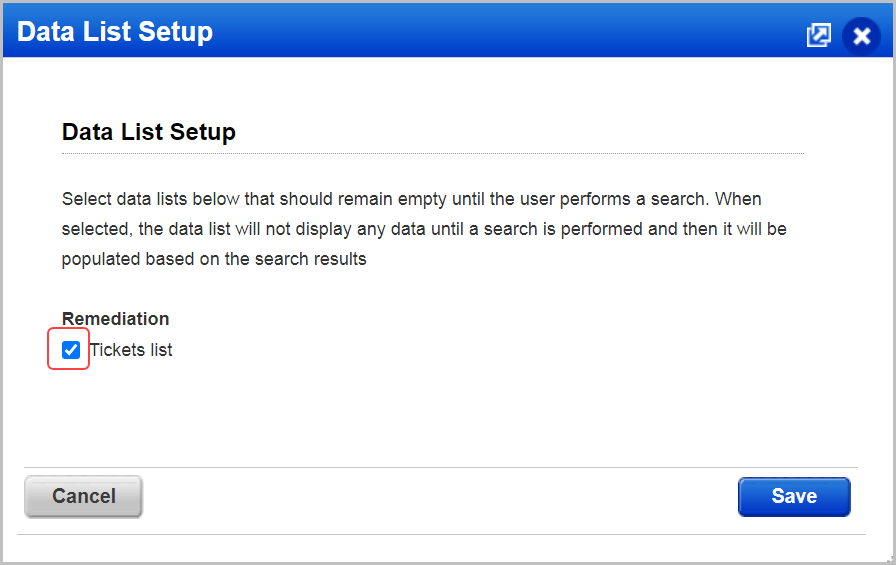Click the Cancel button

[83, 496]
